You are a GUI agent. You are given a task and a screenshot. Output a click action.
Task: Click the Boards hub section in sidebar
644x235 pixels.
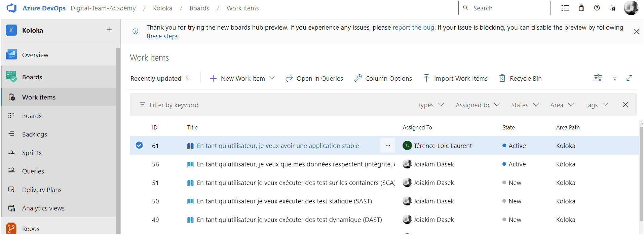(x=59, y=77)
